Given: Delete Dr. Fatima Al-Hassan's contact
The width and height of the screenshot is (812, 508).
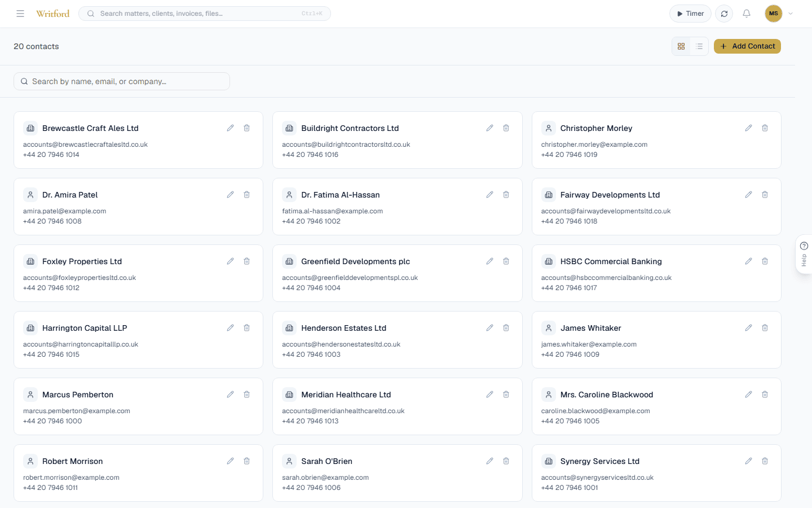Looking at the screenshot, I should click(x=506, y=195).
